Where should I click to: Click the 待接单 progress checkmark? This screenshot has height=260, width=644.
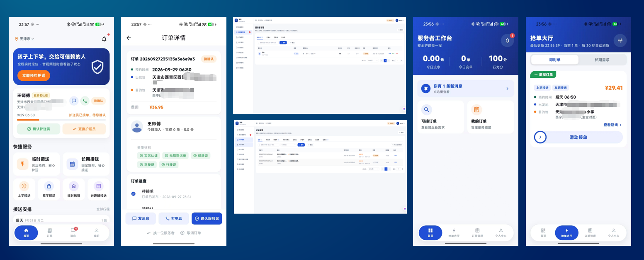coord(133,193)
